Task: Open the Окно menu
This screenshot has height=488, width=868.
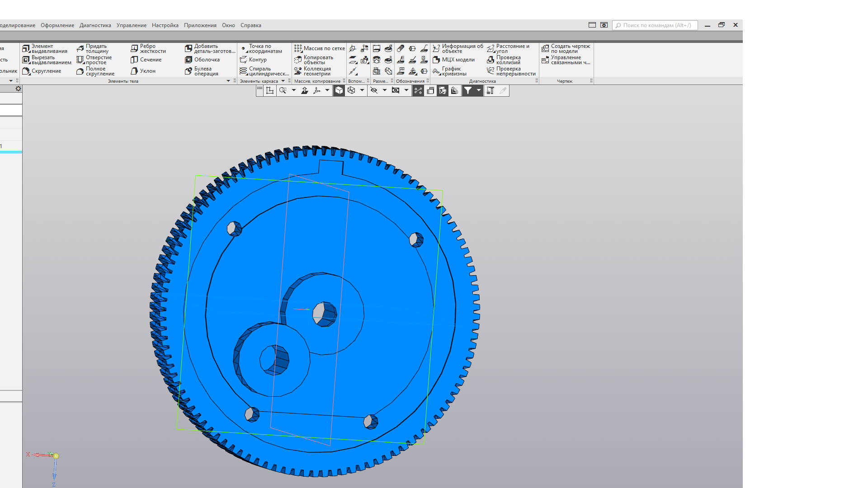Action: (228, 25)
